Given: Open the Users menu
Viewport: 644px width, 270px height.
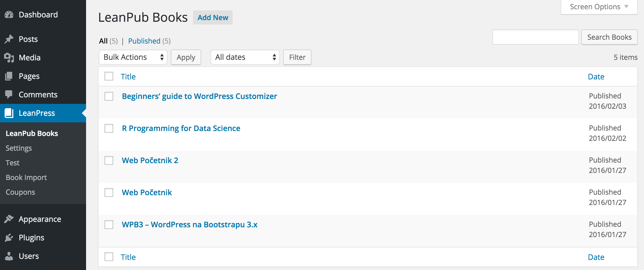Looking at the screenshot, I should 43,256.
